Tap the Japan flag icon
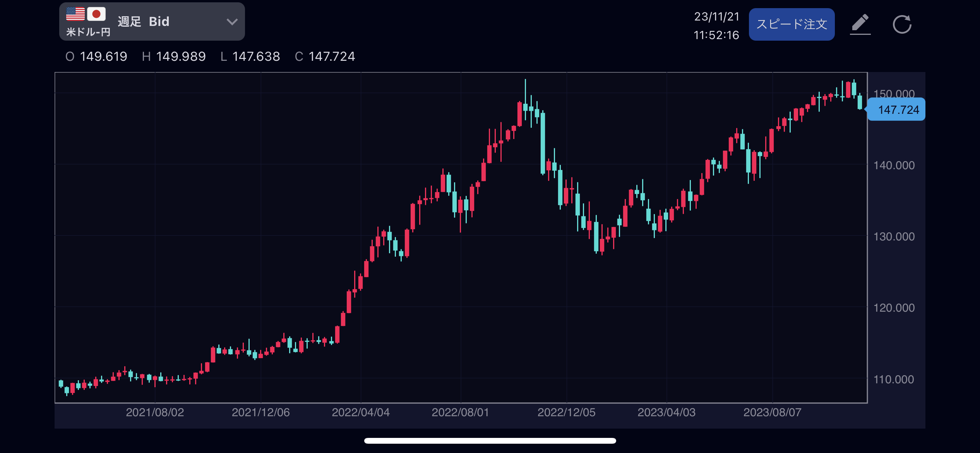This screenshot has width=980, height=453. [x=96, y=14]
